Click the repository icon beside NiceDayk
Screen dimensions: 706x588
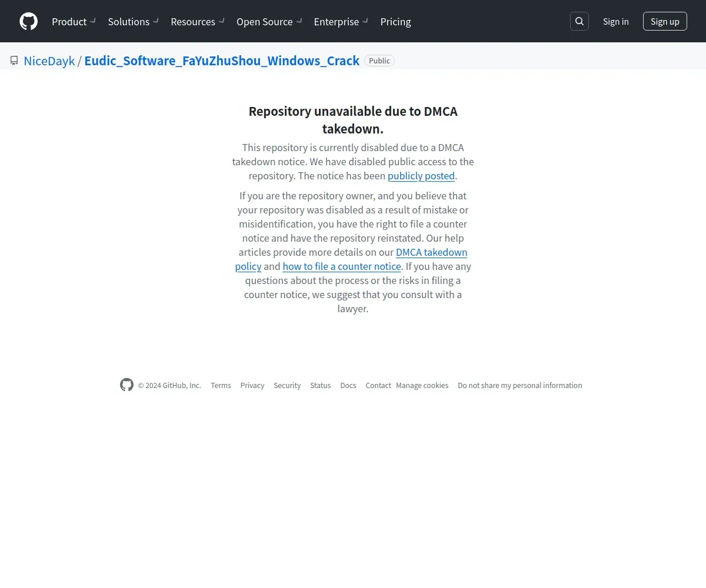(14, 61)
